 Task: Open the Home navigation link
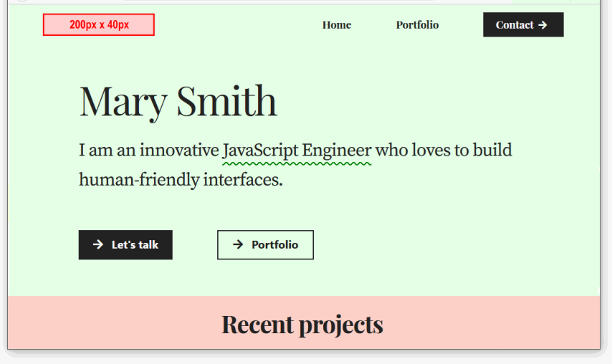(x=336, y=25)
